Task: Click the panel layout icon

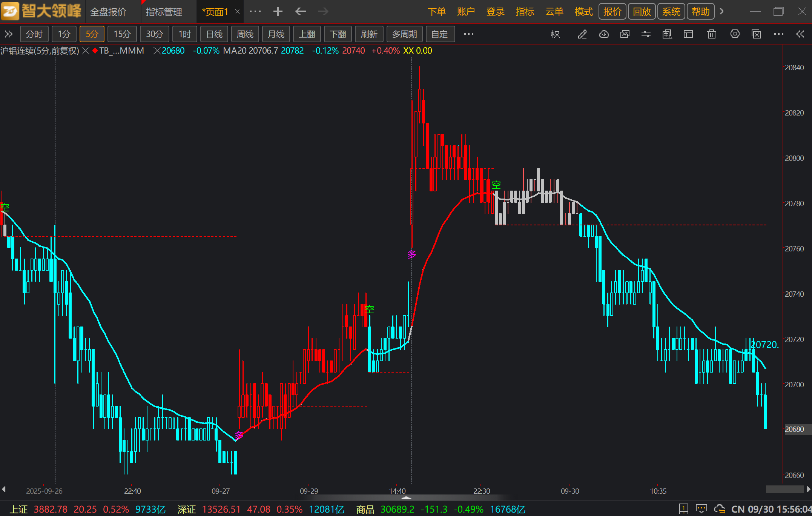Action: [x=688, y=34]
